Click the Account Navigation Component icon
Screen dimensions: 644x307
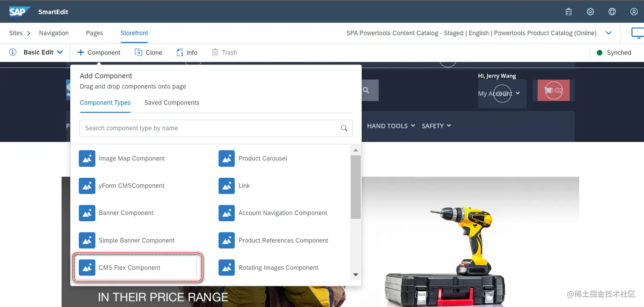pyautogui.click(x=227, y=213)
